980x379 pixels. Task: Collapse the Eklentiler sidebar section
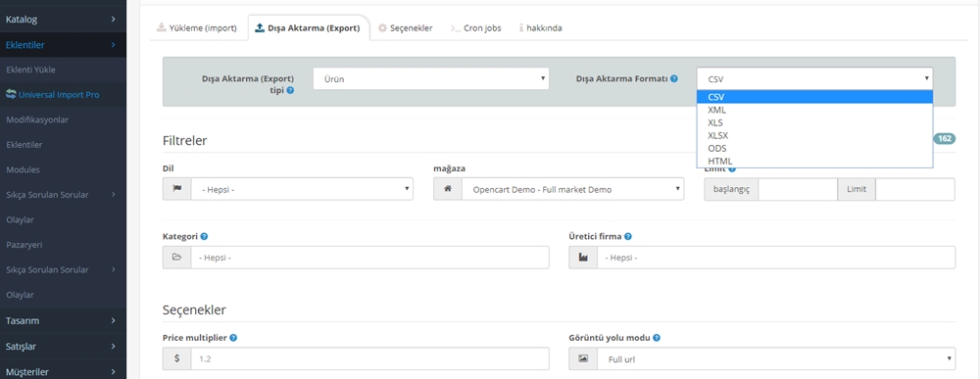63,45
